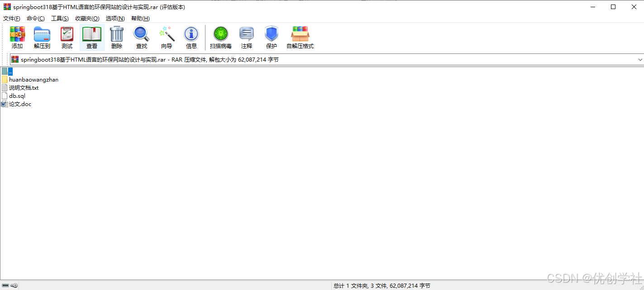Click the Test (测试) archive icon
The width and height of the screenshot is (644, 290).
tap(67, 34)
